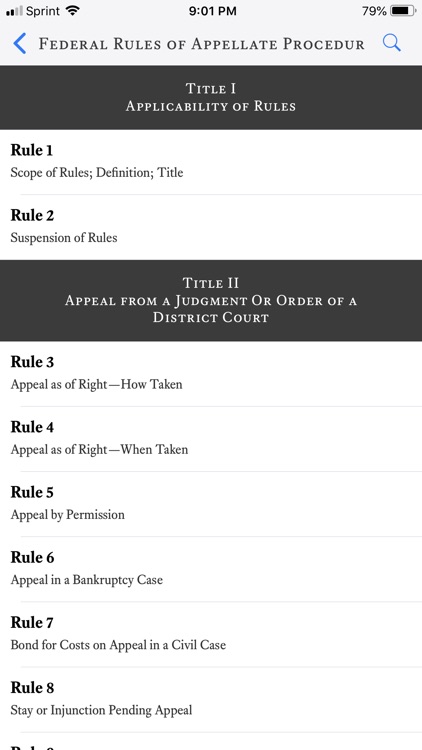This screenshot has width=422, height=750.
Task: Open the partially visible Rule 9 row
Action: coord(211,741)
